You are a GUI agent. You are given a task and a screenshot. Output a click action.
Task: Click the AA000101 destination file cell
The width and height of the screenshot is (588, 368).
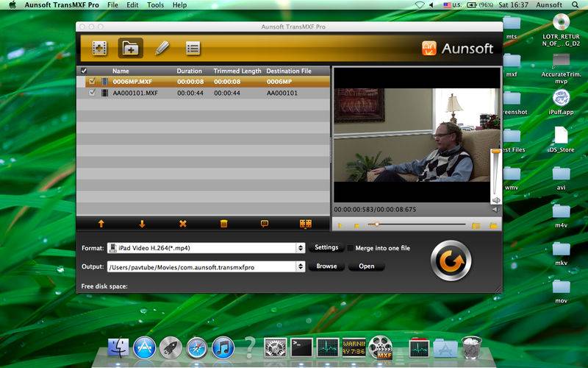pos(282,93)
